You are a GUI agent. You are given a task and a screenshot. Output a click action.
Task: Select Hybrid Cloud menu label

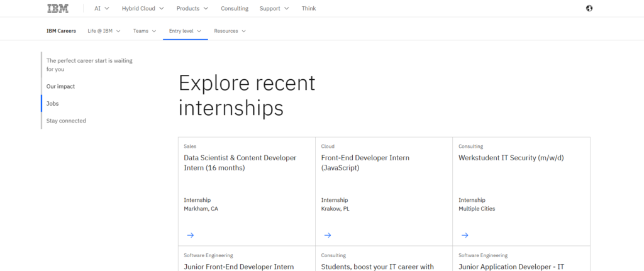[138, 8]
